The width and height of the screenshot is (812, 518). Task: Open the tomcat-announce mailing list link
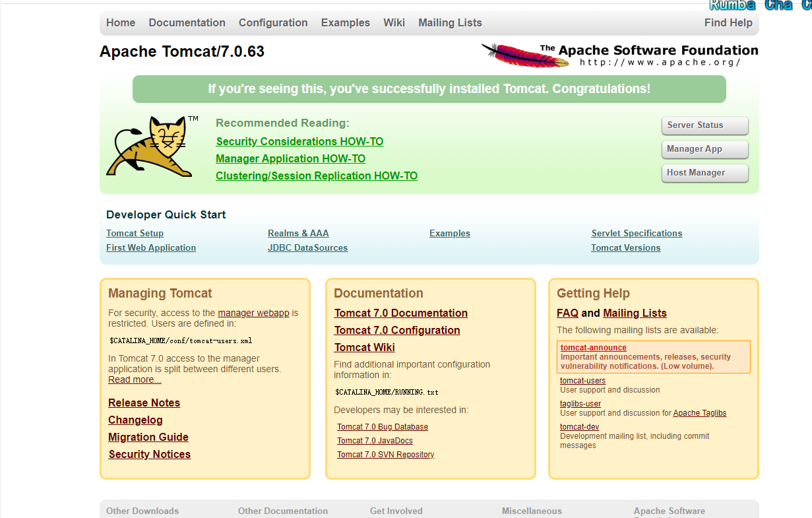594,348
